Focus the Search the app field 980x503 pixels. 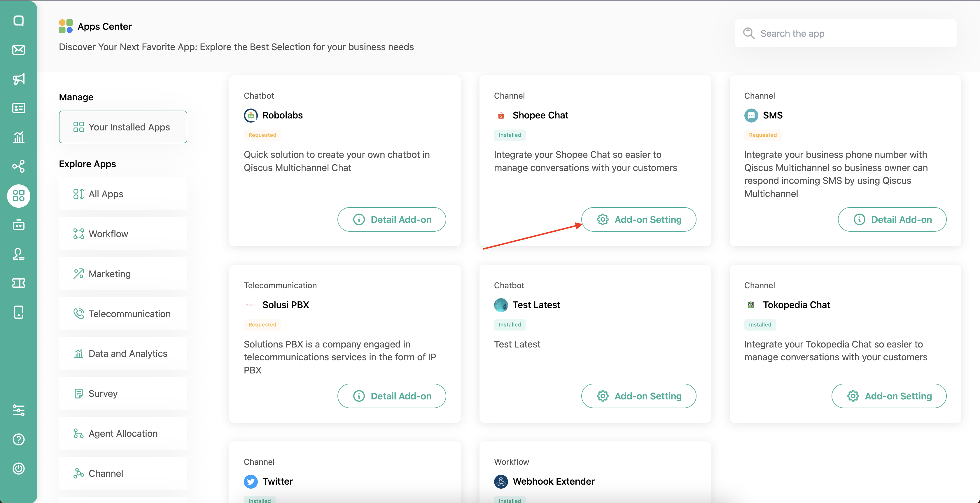[845, 34]
